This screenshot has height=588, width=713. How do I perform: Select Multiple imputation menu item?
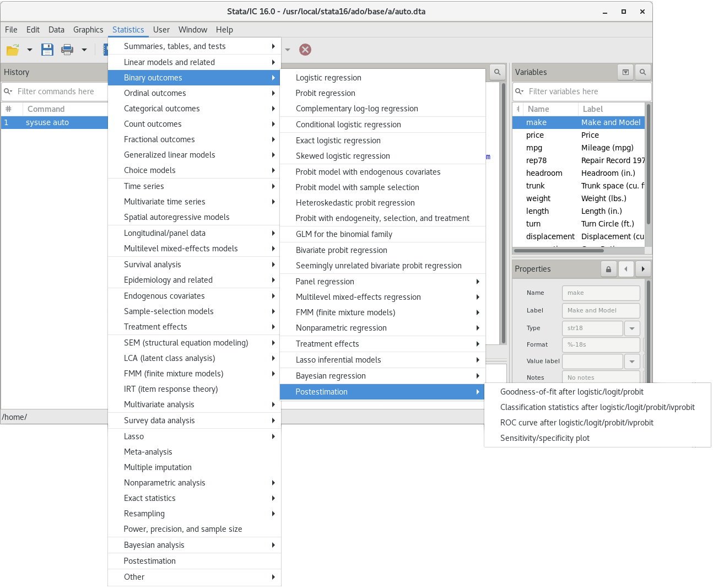tap(194, 467)
